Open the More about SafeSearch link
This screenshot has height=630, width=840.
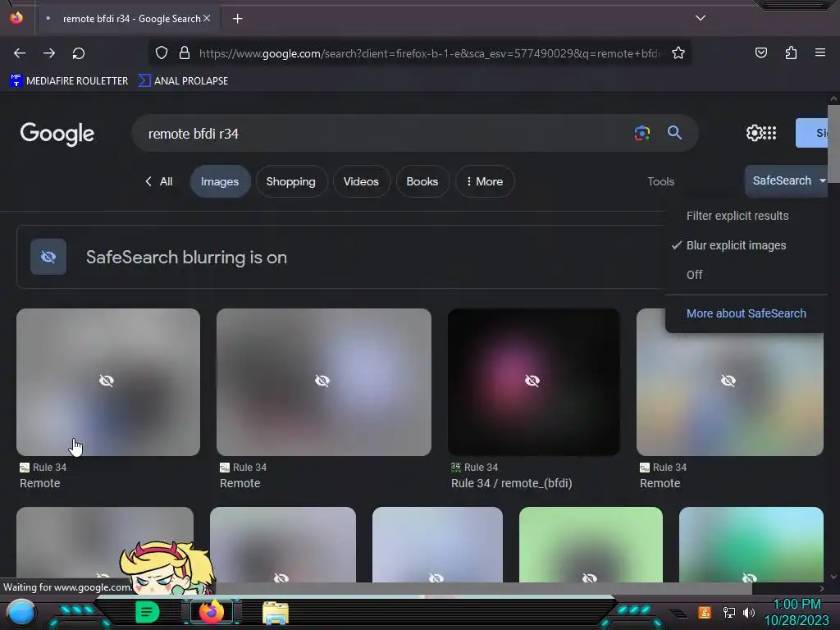[x=746, y=313]
